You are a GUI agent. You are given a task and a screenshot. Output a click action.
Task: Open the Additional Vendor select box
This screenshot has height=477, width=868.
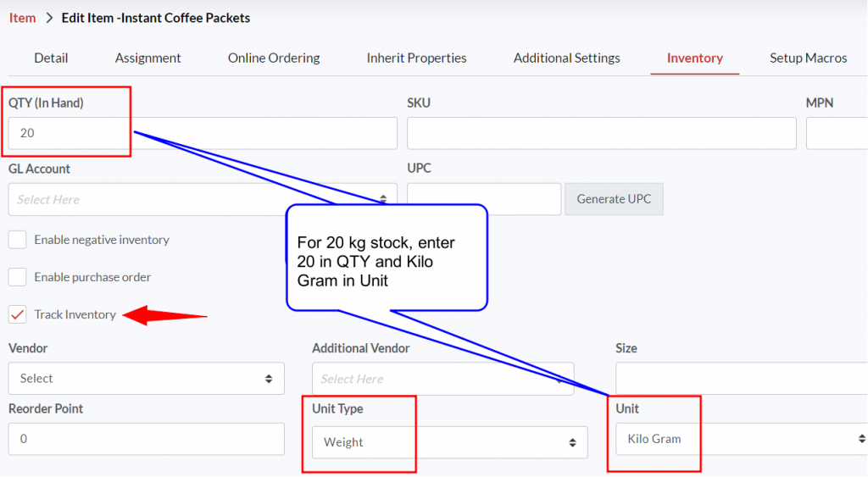[442, 379]
